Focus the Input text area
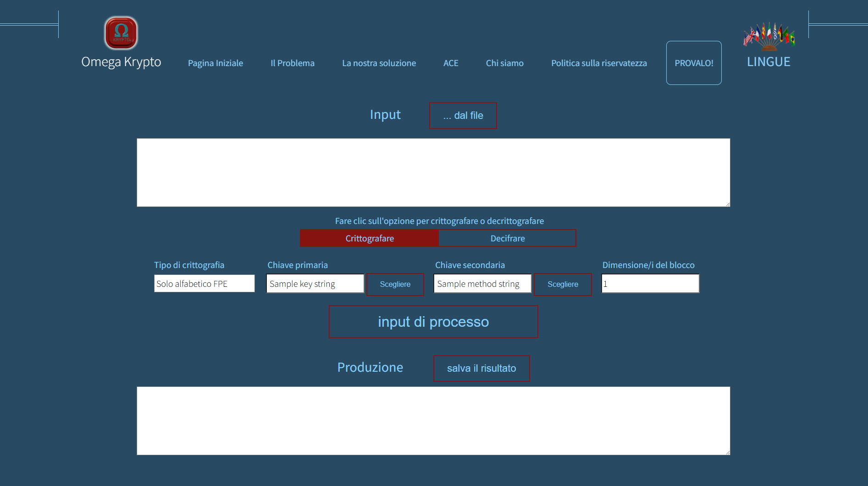The image size is (868, 486). 433,173
